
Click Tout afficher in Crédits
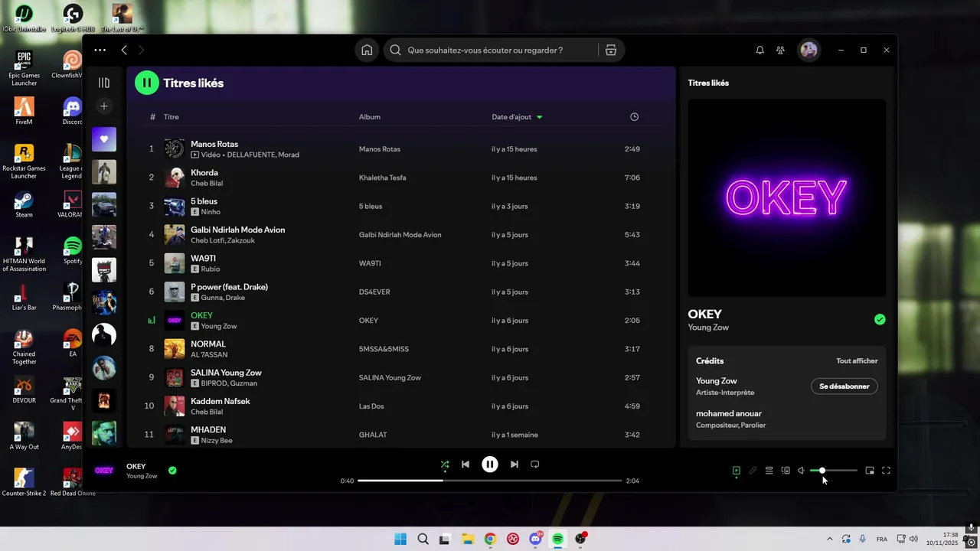tap(857, 361)
